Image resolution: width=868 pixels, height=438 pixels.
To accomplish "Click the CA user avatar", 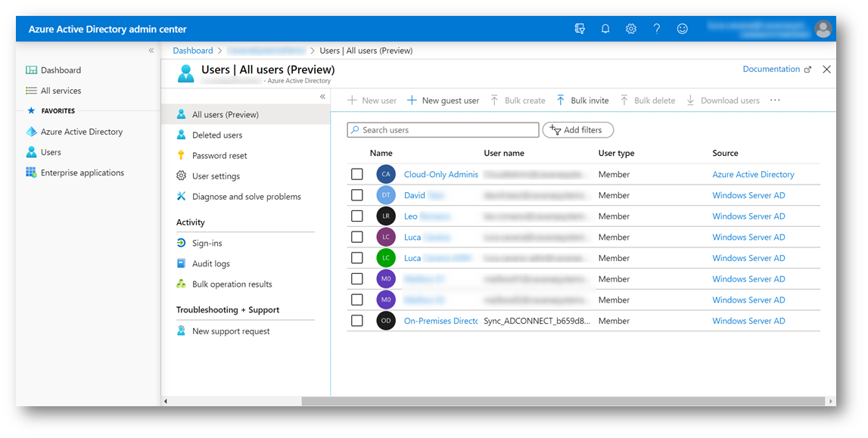I will (386, 174).
